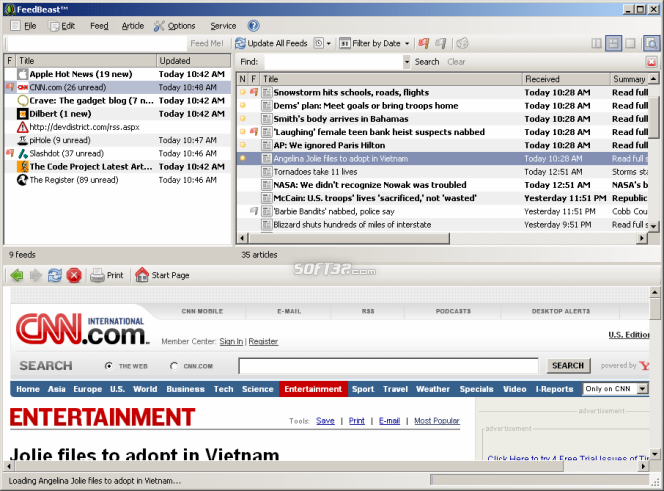
Task: Click Clear in the find bar
Action: (456, 62)
